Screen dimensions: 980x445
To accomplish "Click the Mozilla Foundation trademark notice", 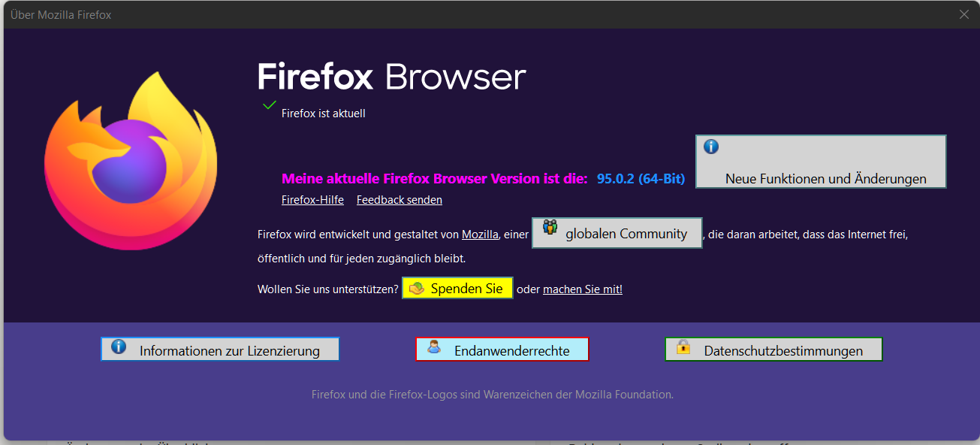I will click(493, 394).
